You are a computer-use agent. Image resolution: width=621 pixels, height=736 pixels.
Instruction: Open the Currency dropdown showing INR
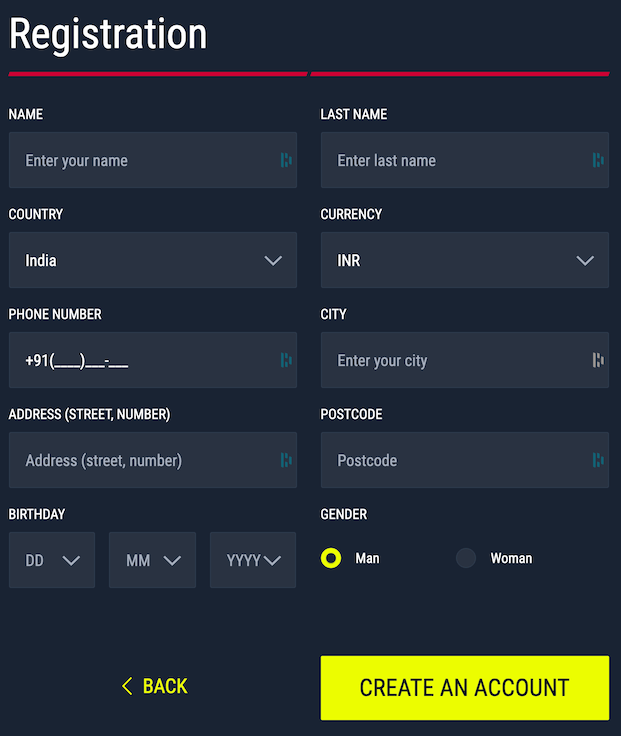[x=465, y=260]
